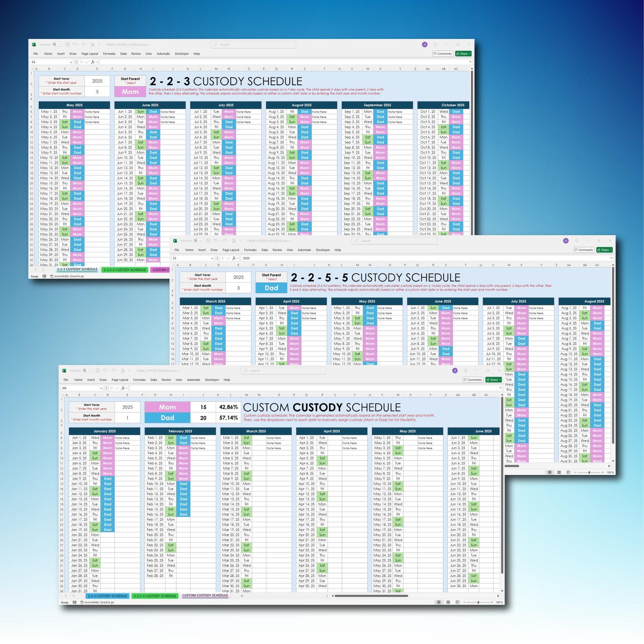The height and width of the screenshot is (644, 644).
Task: Click Comments button in 2-2-3 schedule window
Action: (x=442, y=54)
